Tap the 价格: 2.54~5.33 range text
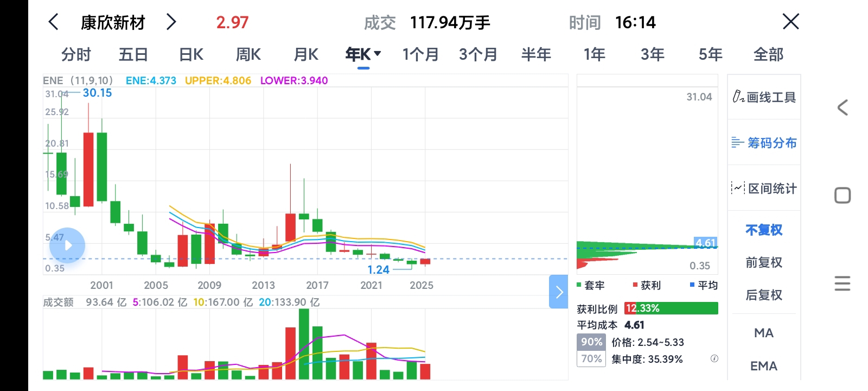Image resolution: width=868 pixels, height=391 pixels. [648, 342]
